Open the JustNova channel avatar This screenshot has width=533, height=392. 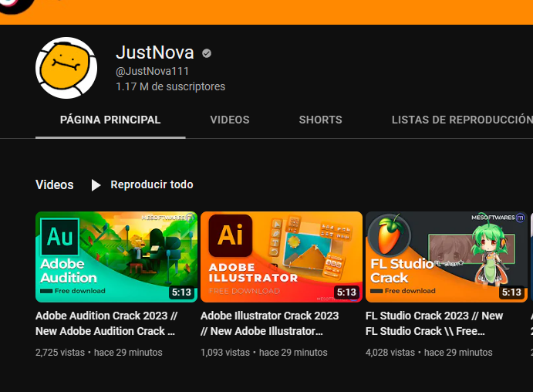(x=66, y=68)
